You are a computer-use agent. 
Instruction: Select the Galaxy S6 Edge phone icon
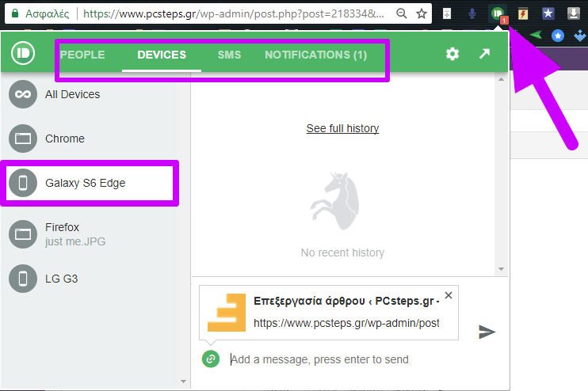coord(23,183)
